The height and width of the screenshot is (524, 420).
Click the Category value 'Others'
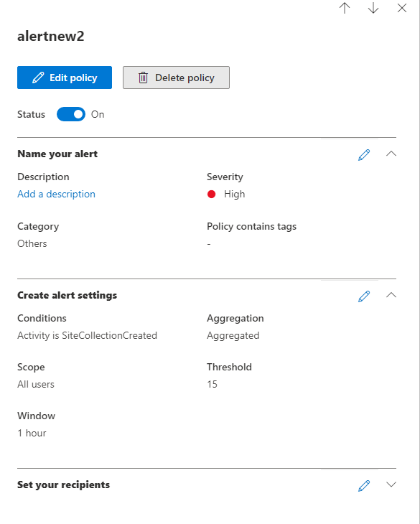(x=32, y=243)
